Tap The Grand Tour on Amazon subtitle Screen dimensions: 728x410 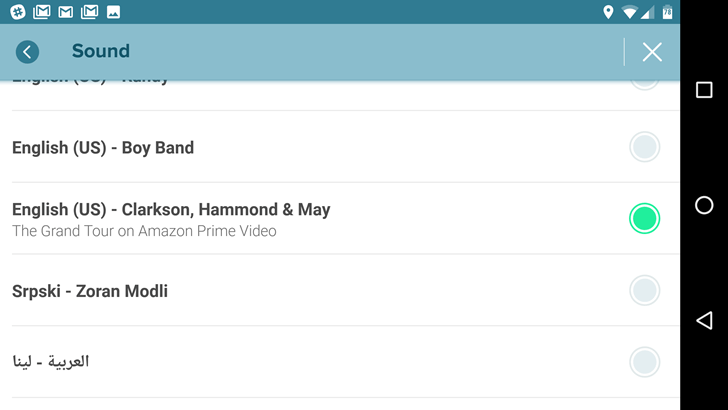point(144,231)
